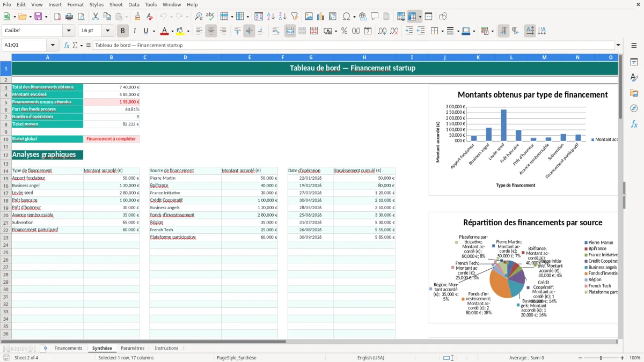Screen dimensions: 644x362
Task: Open Sidebar Properties panel icon
Action: [634, 62]
